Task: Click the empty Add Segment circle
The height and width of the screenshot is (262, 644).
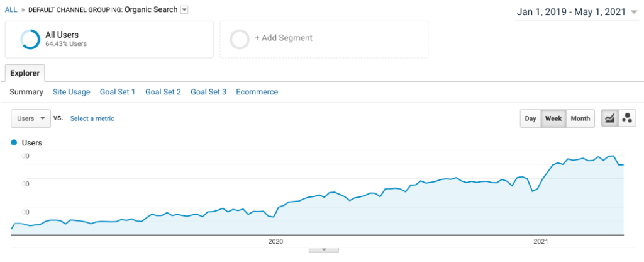Action: coord(240,39)
